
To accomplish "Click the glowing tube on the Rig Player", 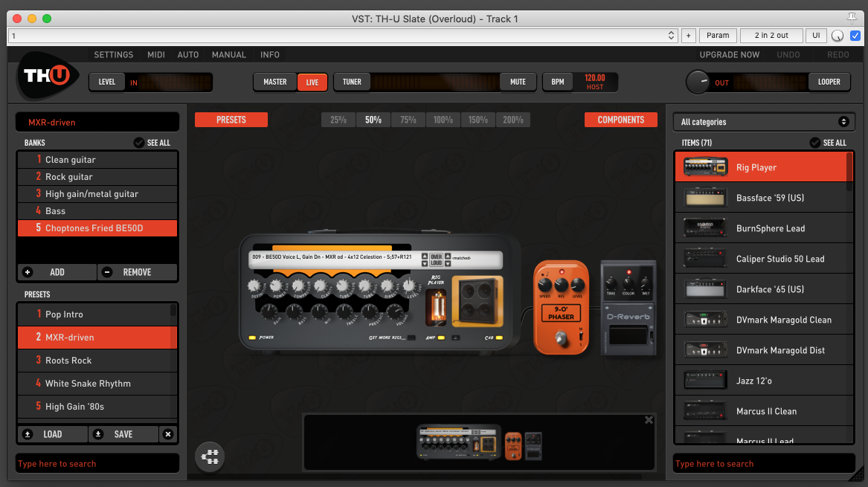I will pos(436,307).
